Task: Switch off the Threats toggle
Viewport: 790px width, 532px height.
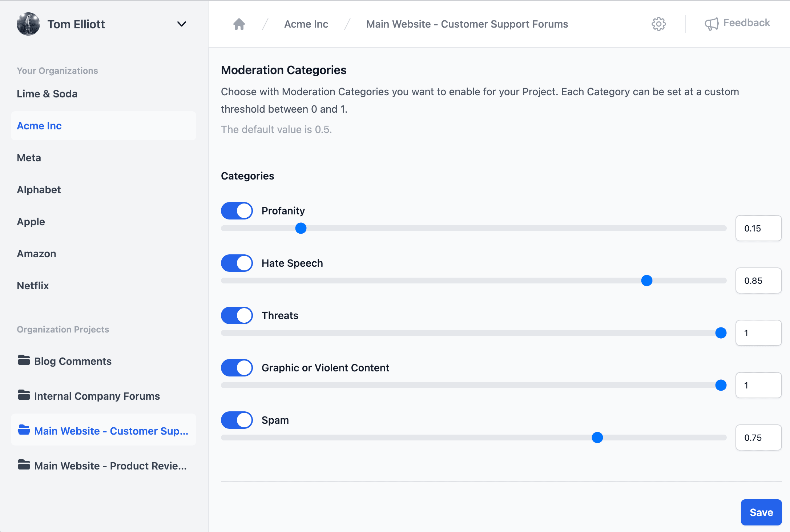Action: click(237, 315)
